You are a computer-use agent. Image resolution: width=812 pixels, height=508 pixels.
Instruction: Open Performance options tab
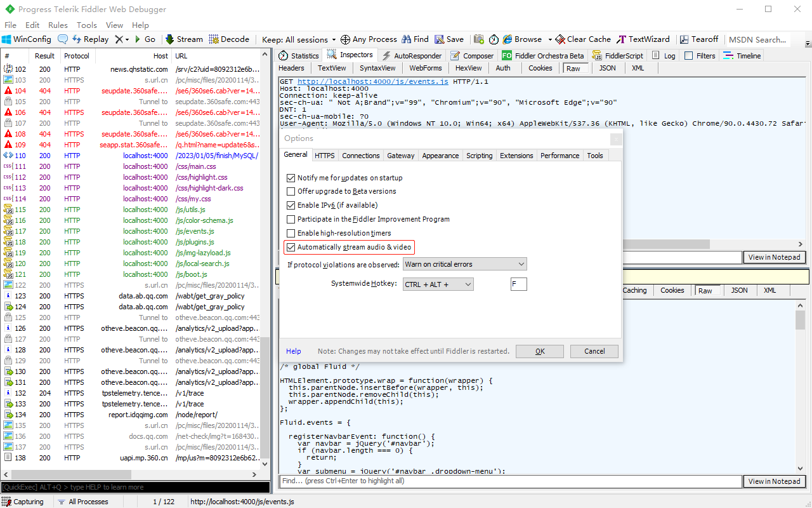click(x=560, y=156)
